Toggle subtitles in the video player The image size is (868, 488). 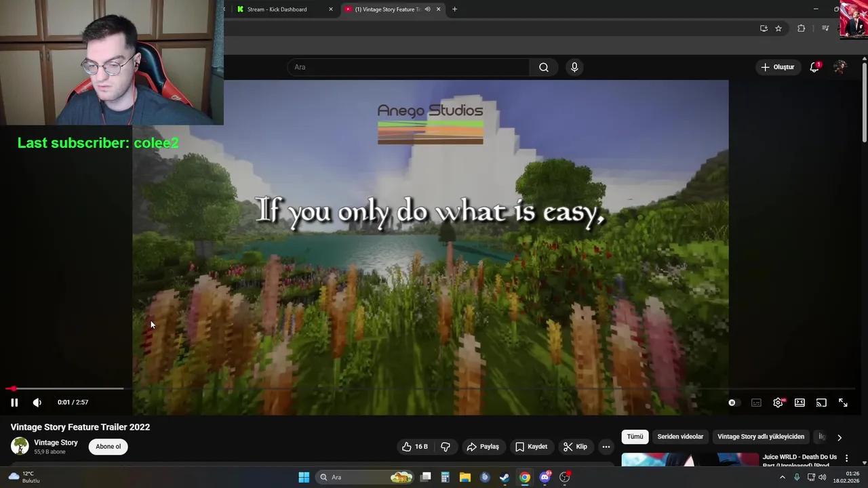tap(756, 403)
